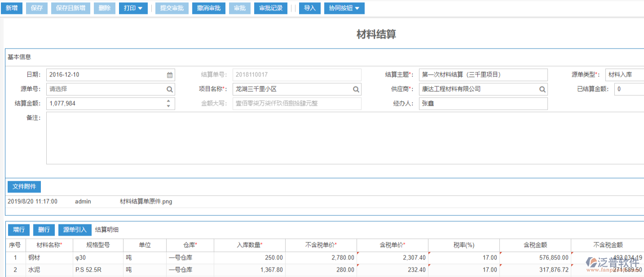Click the search icon in 源单号 field
The height and width of the screenshot is (277, 644).
(x=170, y=89)
